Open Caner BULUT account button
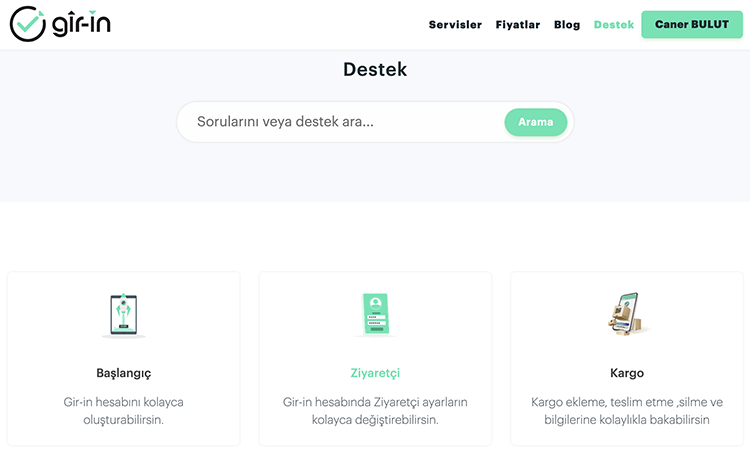Image resolution: width=750 pixels, height=453 pixels. (692, 24)
